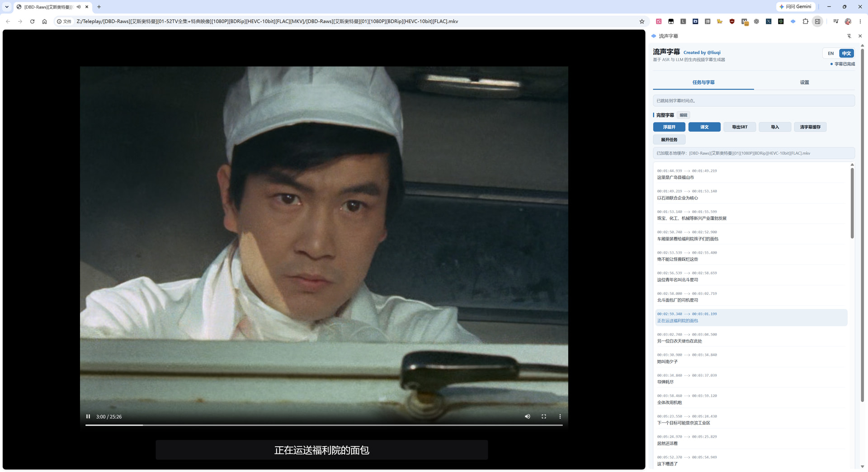This screenshot has height=472, width=868.
Task: Jump to subtitle 另一位白衣天使也在此处
Action: [x=751, y=338]
